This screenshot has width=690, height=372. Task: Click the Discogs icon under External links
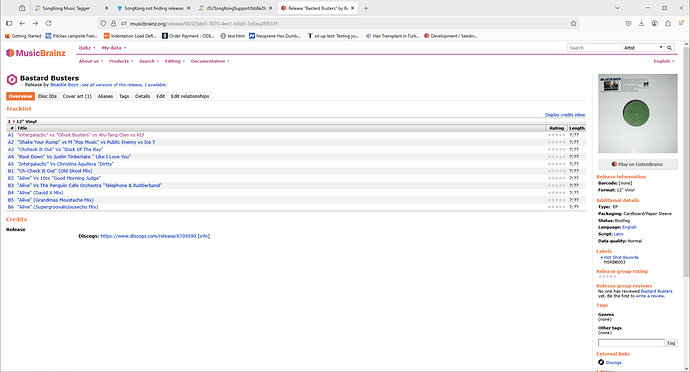tap(601, 362)
